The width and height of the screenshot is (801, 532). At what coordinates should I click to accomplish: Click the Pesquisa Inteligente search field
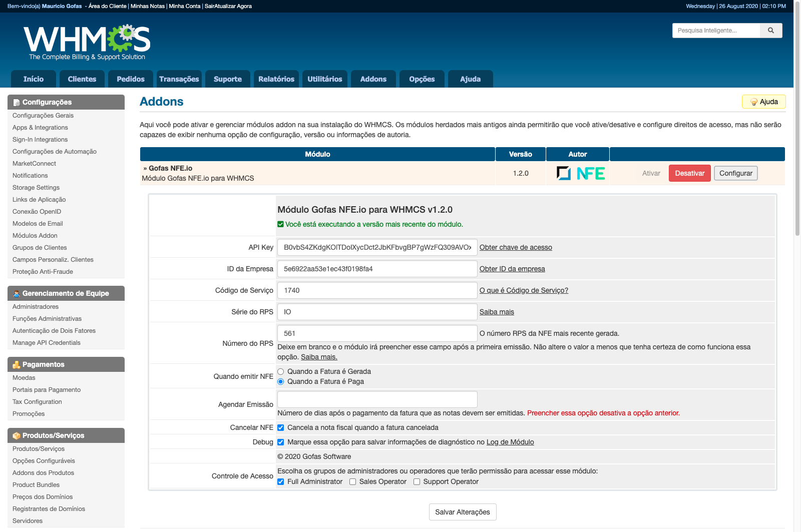(716, 31)
